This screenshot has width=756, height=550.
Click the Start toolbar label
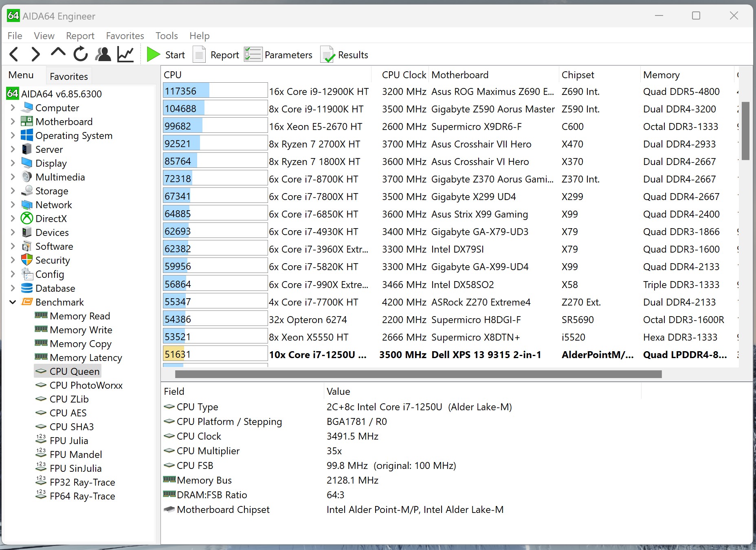[x=175, y=55]
